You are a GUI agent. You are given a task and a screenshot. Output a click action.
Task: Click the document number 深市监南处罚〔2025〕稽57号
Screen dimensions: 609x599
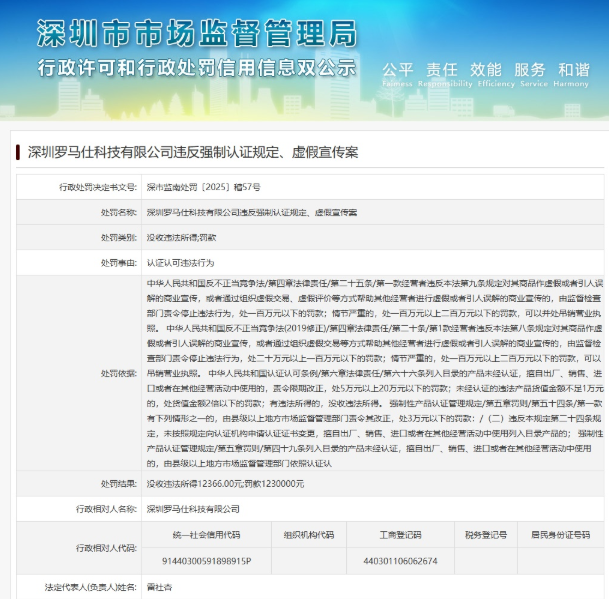[x=204, y=187]
